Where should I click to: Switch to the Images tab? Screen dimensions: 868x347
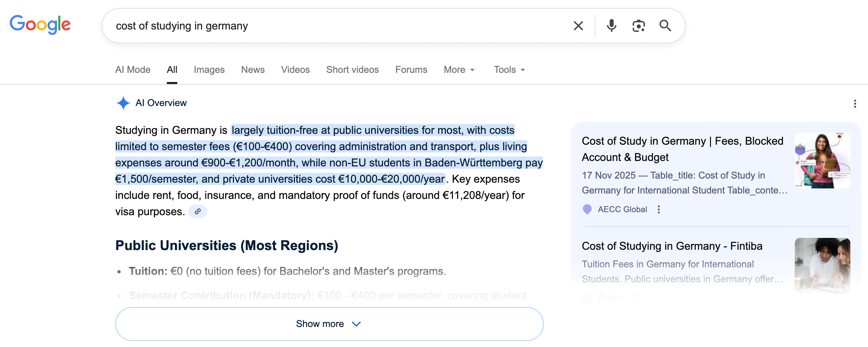point(209,70)
